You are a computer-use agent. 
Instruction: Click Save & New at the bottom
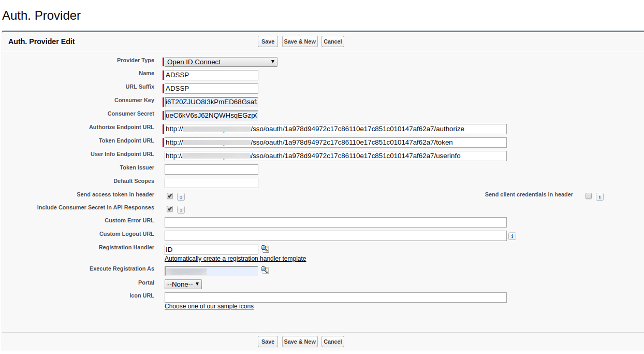click(299, 342)
